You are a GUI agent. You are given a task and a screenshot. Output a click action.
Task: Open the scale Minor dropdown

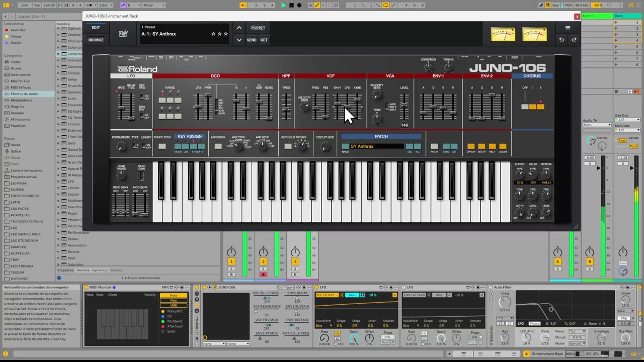click(154, 5)
